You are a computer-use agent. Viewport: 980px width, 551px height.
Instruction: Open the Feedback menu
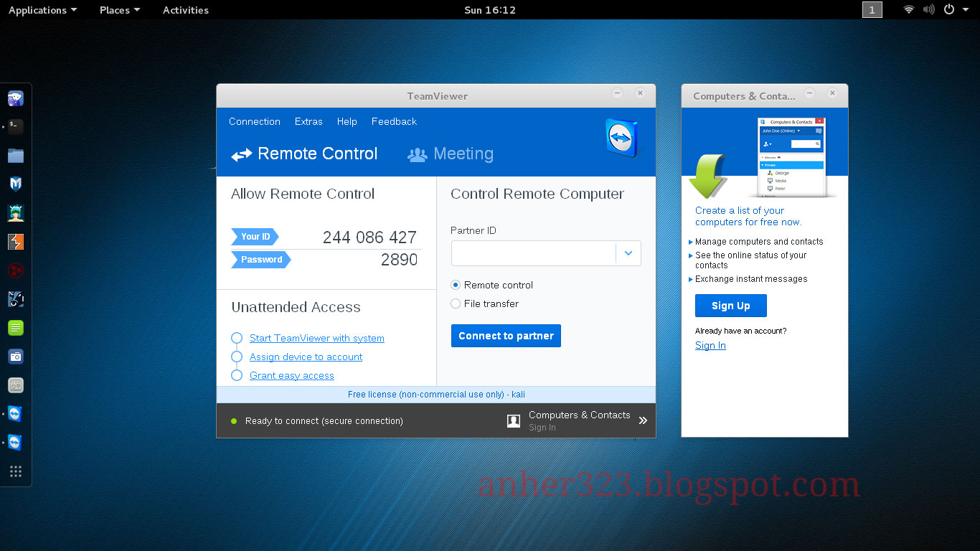pyautogui.click(x=394, y=121)
